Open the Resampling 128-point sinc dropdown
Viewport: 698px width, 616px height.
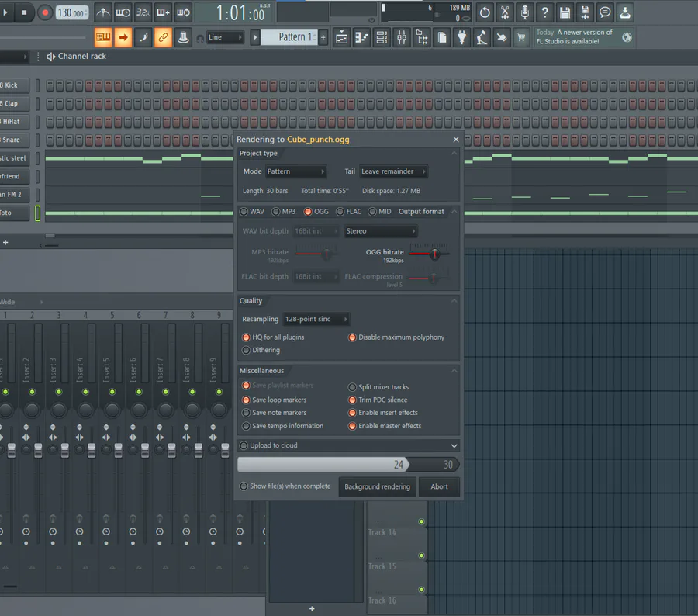pyautogui.click(x=316, y=320)
